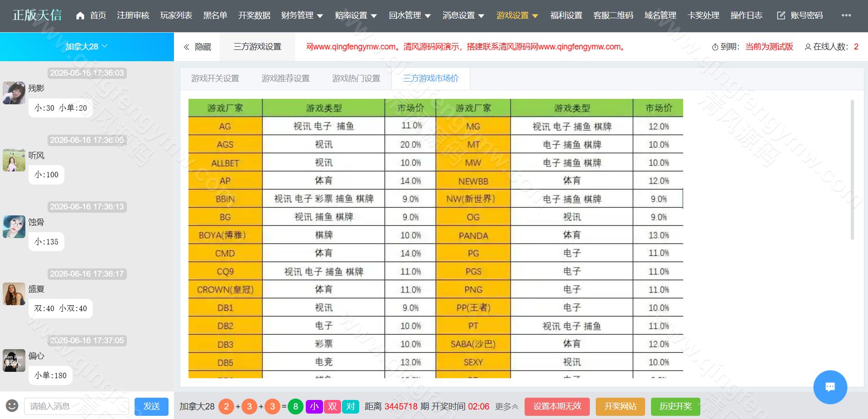Open the three-dot more menu
This screenshot has height=419, width=868.
pos(846,15)
